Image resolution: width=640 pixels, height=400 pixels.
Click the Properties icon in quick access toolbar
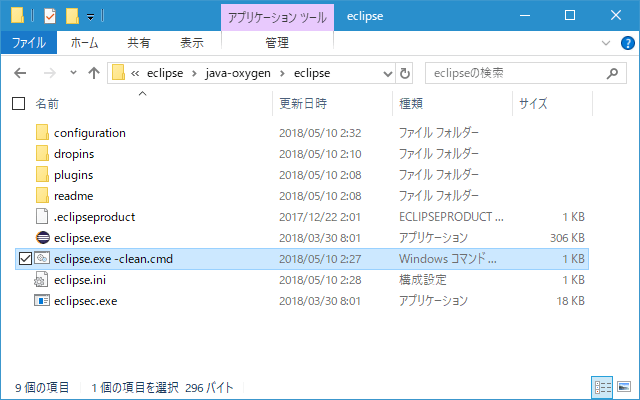pos(50,16)
